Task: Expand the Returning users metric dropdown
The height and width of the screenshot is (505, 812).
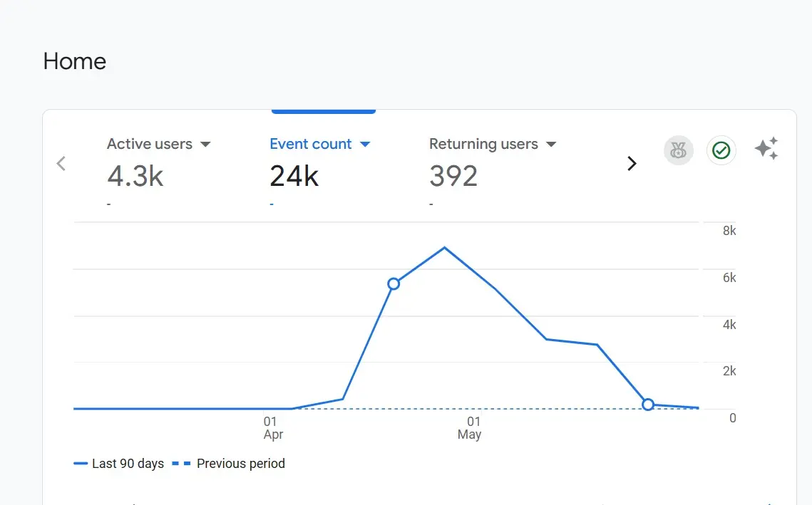Action: coord(552,145)
